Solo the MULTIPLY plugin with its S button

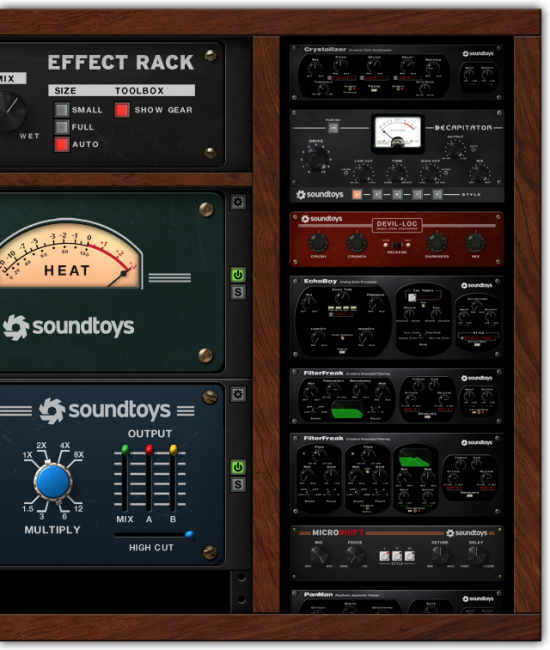[x=238, y=485]
